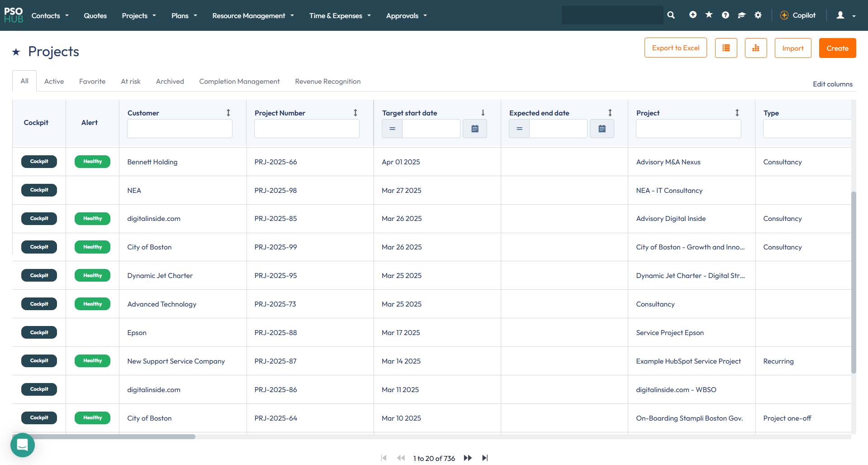Open favorites star icon in navigation bar
Viewport: 868px width, 465px height.
point(709,15)
